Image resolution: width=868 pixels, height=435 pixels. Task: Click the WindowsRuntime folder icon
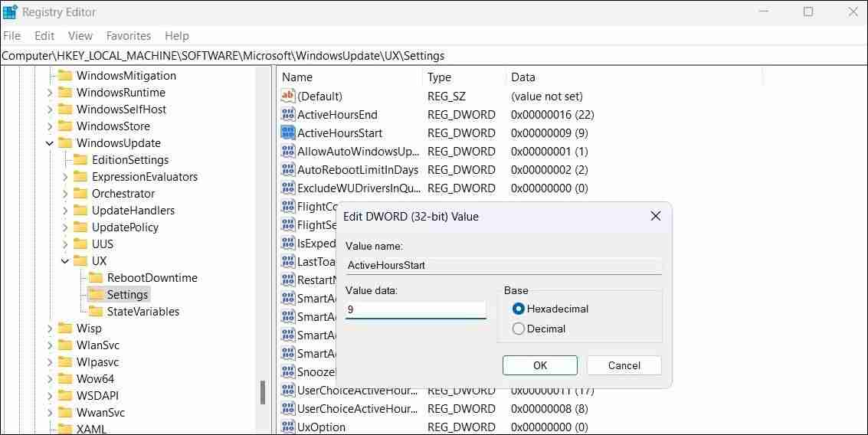tap(65, 93)
